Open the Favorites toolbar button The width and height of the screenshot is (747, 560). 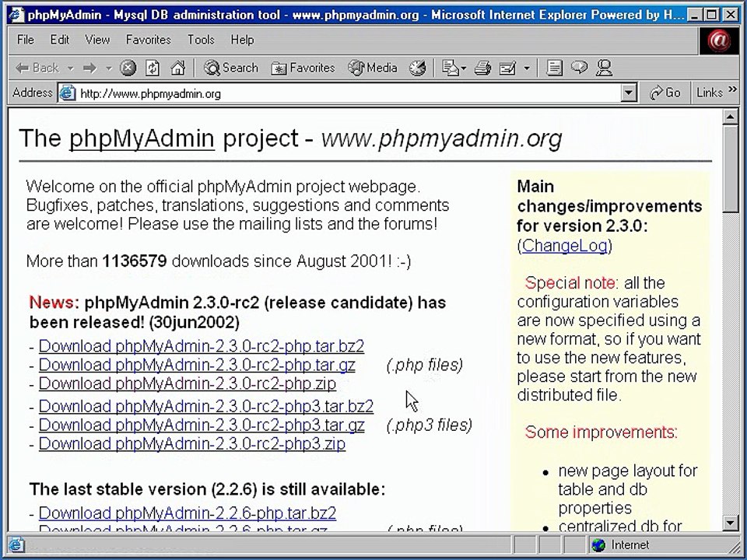303,68
